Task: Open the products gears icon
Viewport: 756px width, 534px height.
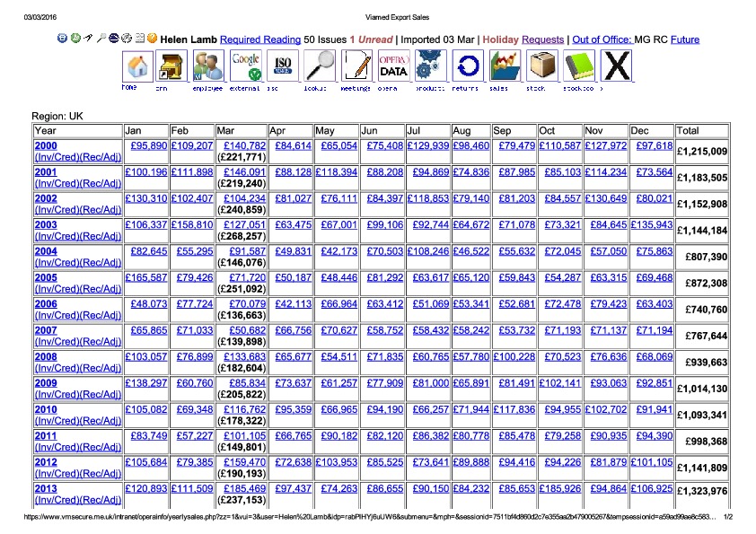Action: [x=430, y=66]
